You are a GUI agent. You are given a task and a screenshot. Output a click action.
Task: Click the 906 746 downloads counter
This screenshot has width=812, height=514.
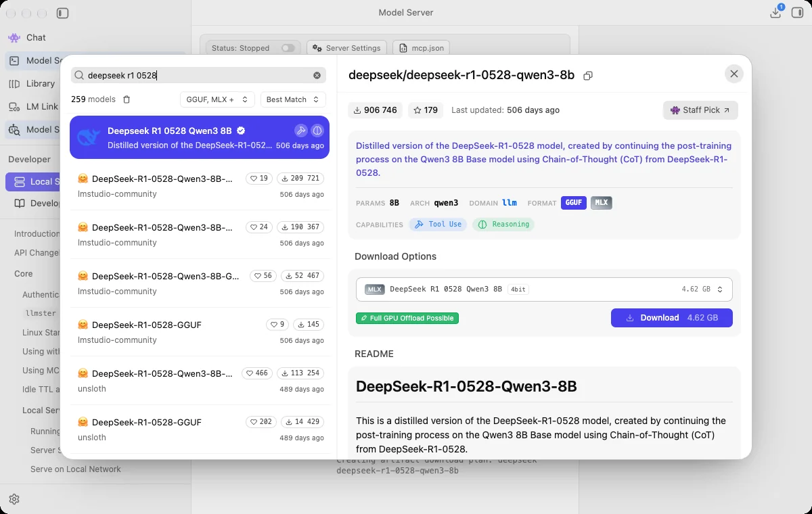376,110
